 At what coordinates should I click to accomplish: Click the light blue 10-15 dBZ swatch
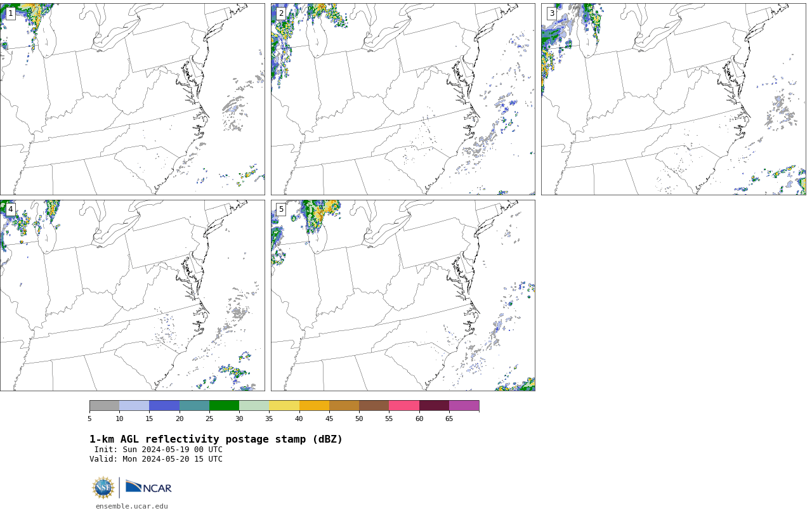click(134, 406)
